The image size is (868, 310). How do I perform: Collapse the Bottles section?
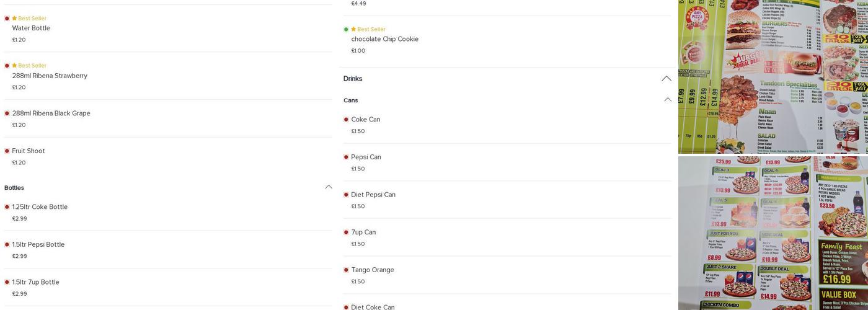point(329,187)
